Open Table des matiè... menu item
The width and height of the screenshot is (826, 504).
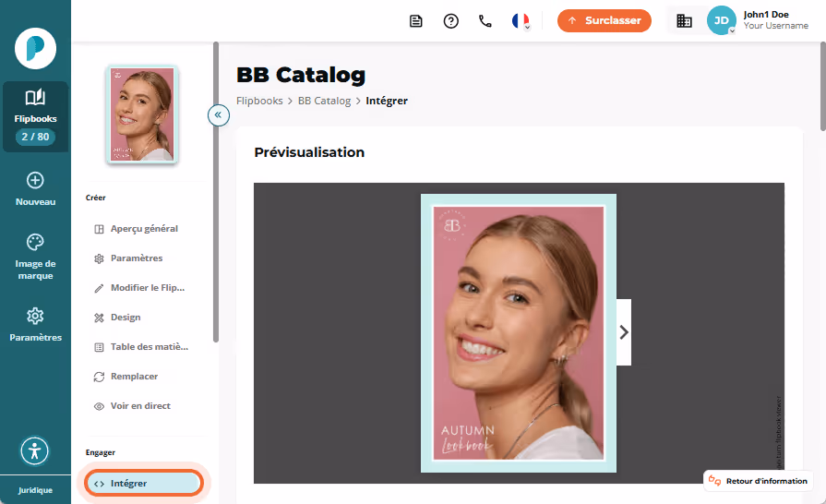tap(143, 346)
